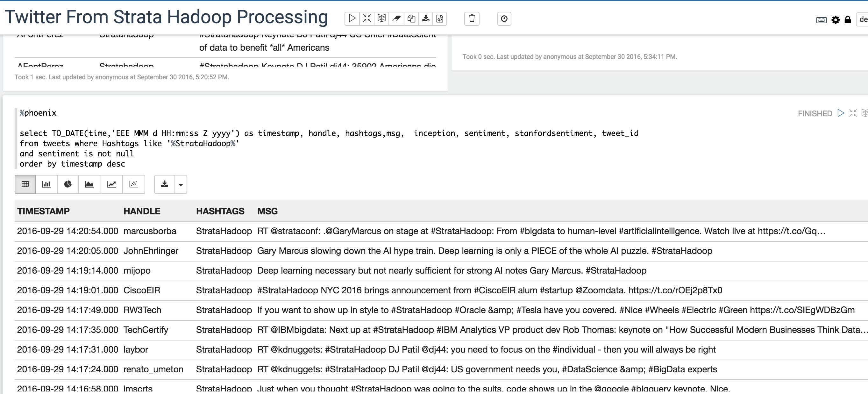Screen dimensions: 868x394
Task: Toggle show/hide output book icon in header
Action: coord(381,18)
